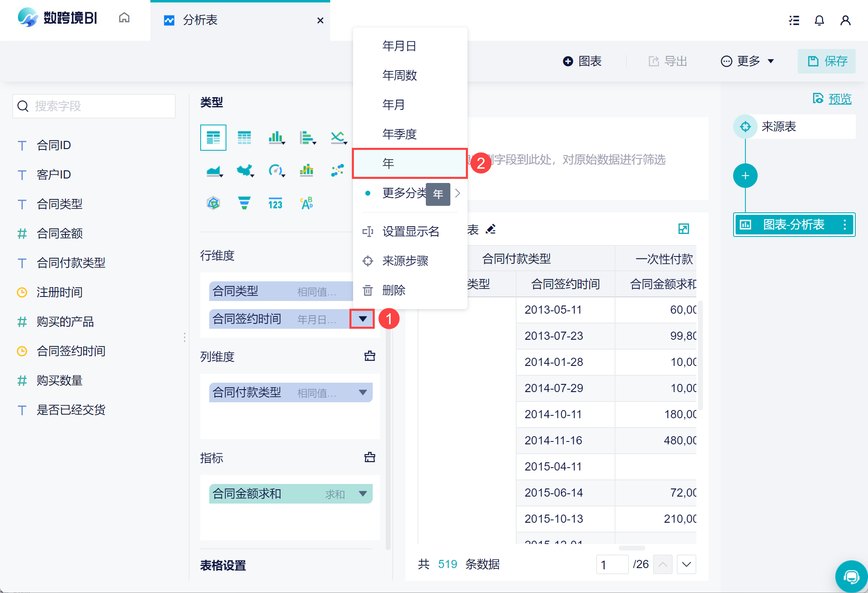Select the 123 KPI card icon

(x=275, y=203)
